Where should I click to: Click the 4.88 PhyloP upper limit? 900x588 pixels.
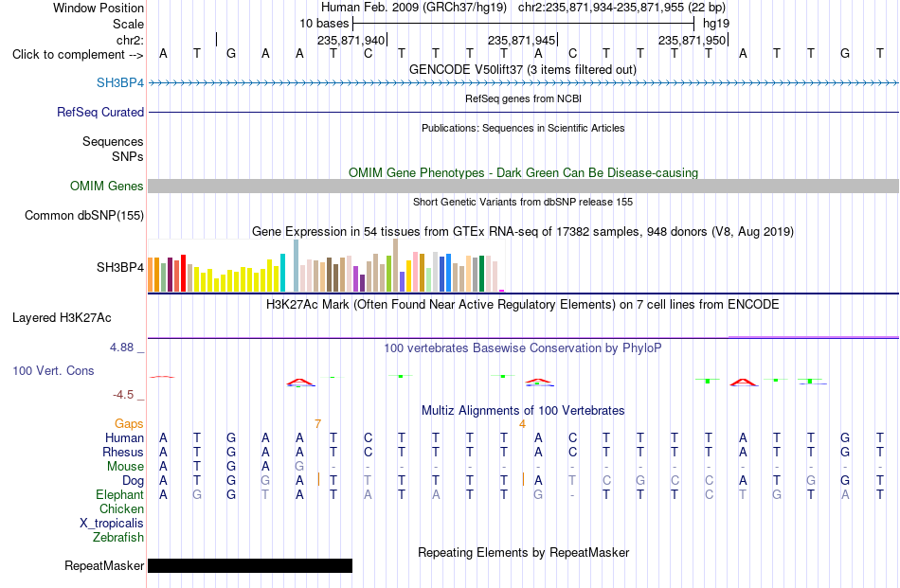pos(121,347)
